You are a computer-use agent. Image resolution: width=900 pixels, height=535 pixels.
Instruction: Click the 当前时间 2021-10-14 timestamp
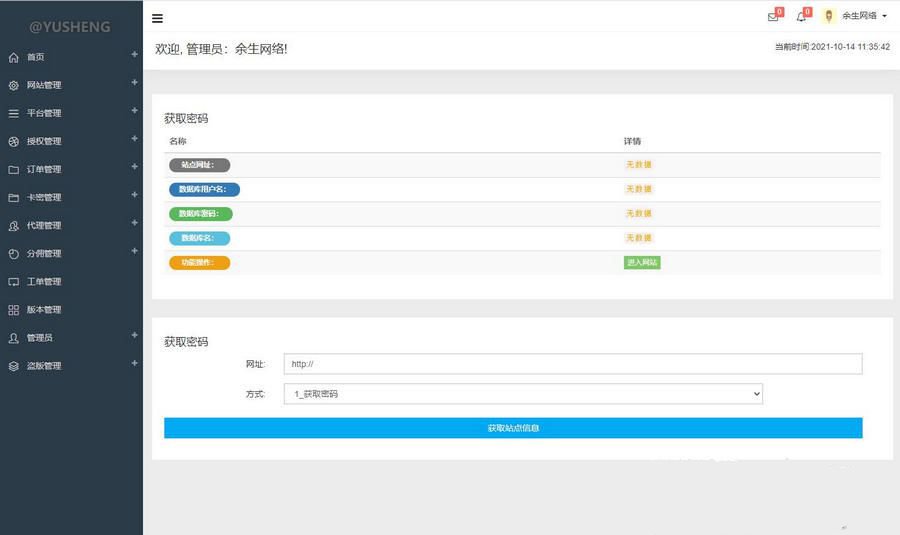pos(832,47)
